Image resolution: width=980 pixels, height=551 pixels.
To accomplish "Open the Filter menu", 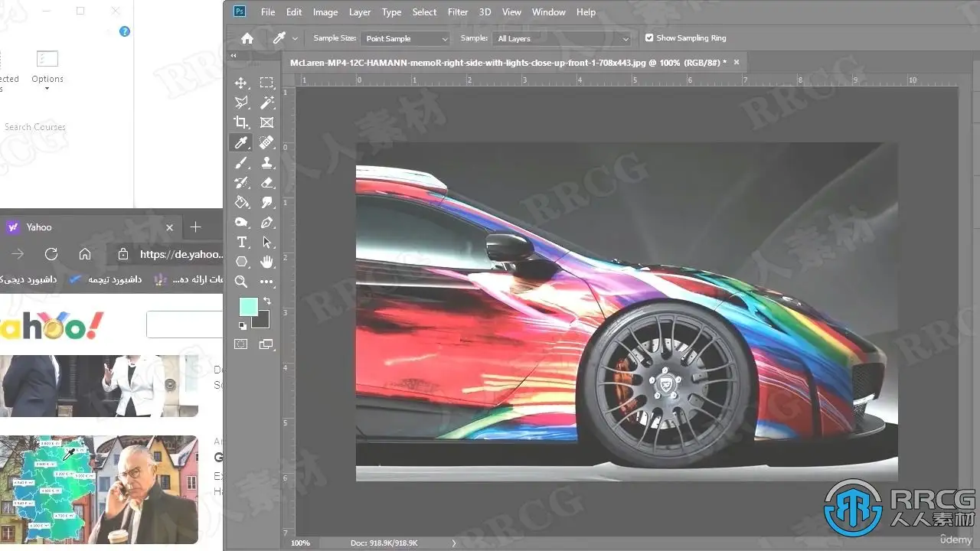I will point(458,12).
